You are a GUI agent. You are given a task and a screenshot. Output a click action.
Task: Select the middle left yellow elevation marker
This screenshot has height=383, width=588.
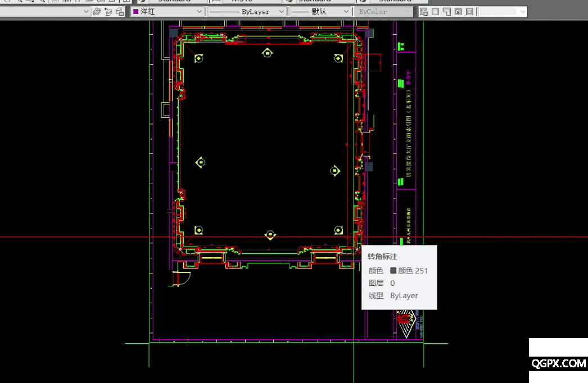pyautogui.click(x=200, y=163)
